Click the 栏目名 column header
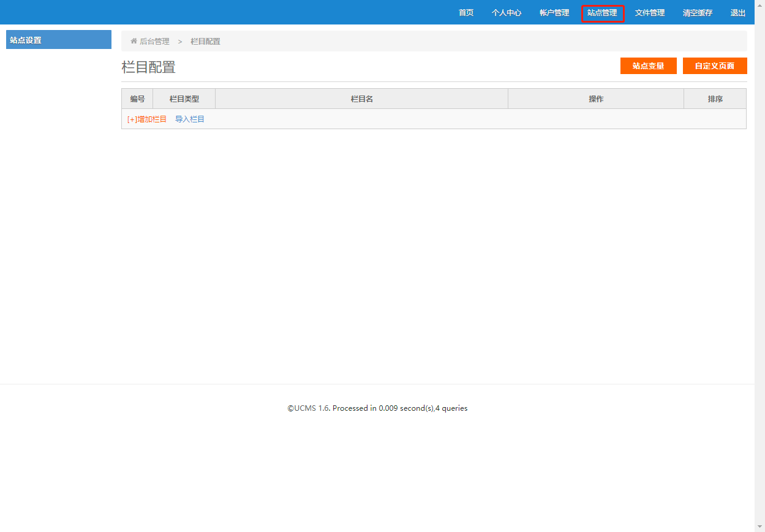The width and height of the screenshot is (765, 532). coord(362,99)
